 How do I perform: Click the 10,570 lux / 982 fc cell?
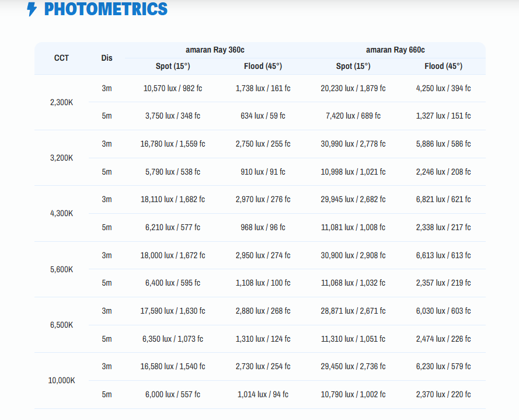coord(172,88)
